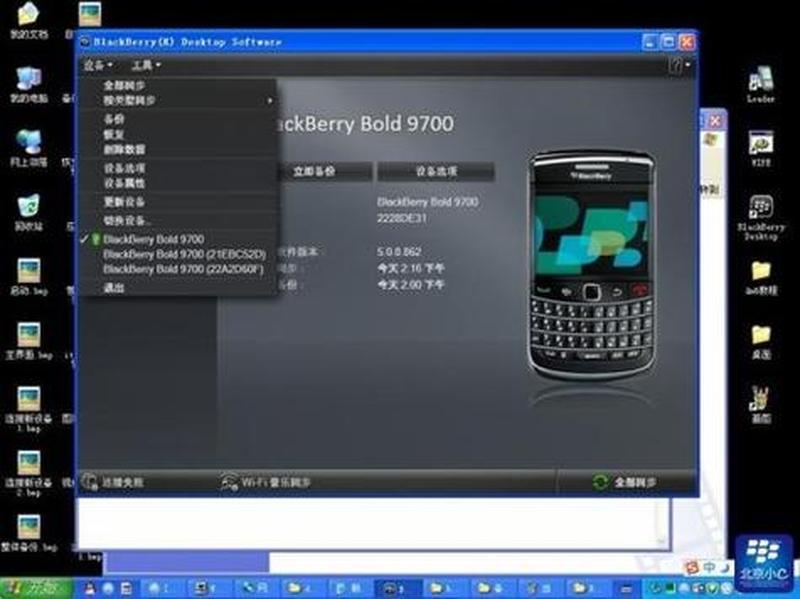Open the 设备 menu in the menu bar

(x=97, y=65)
